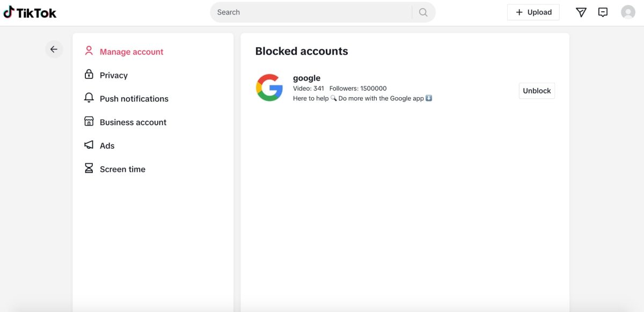Open the blocked google username link
Screen dimensions: 644x312
coord(306,78)
